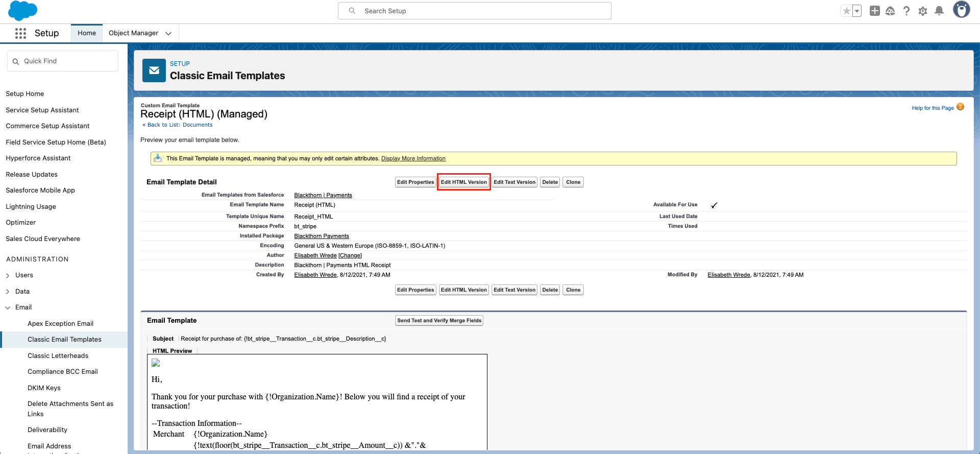Open Optimizer in sidebar
This screenshot has height=454, width=980.
[x=21, y=223]
